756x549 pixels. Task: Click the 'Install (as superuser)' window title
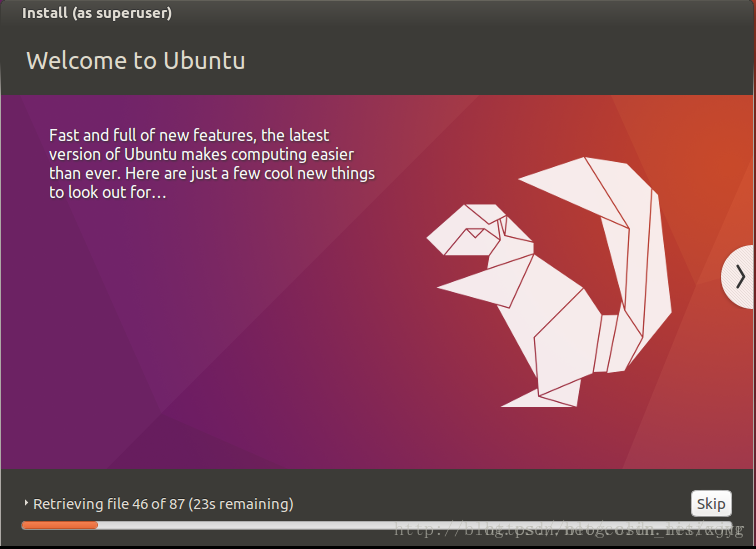coord(96,13)
